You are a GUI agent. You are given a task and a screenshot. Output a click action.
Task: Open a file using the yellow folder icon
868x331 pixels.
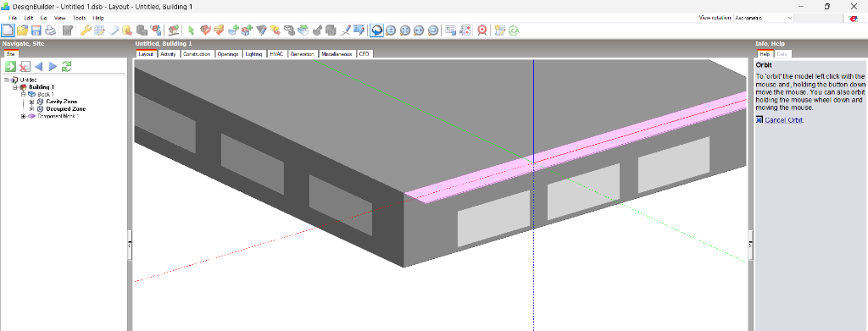pos(23,30)
